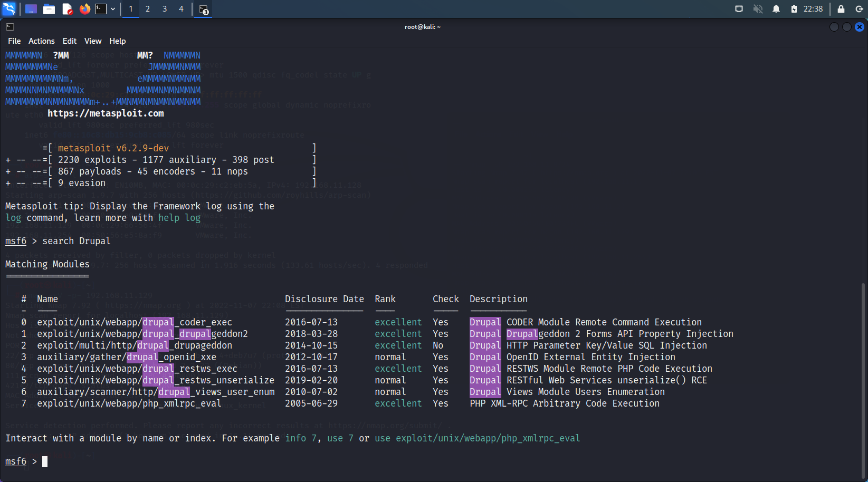
Task: Click the show desktop panel icon
Action: click(x=31, y=9)
